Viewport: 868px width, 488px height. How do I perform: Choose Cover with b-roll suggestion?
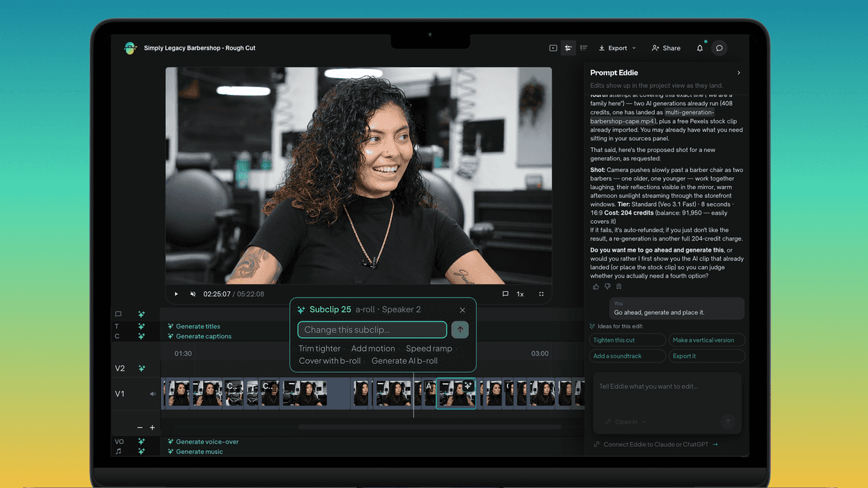(330, 360)
